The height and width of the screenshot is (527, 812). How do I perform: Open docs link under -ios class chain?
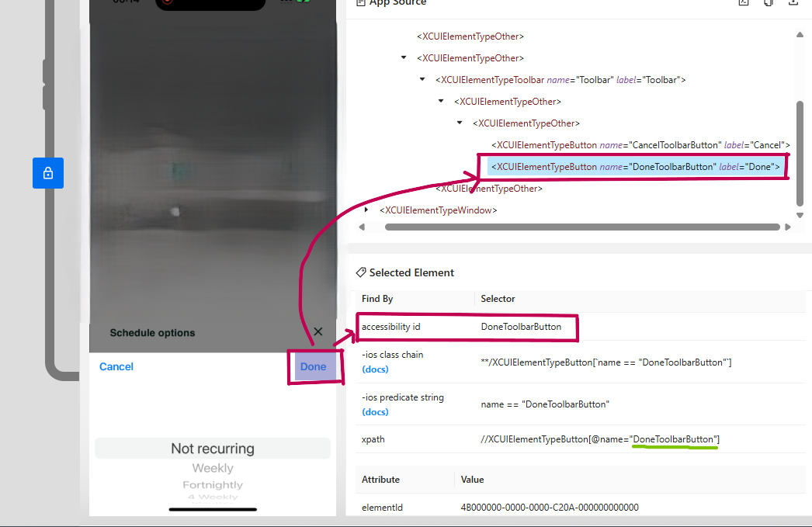(x=376, y=369)
